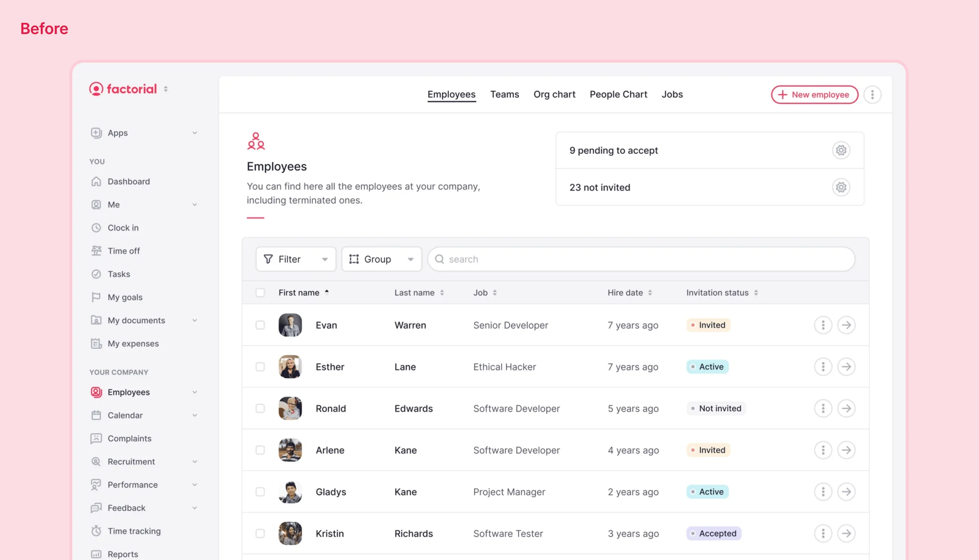
Task: Expand the Me section chevron
Action: [195, 205]
